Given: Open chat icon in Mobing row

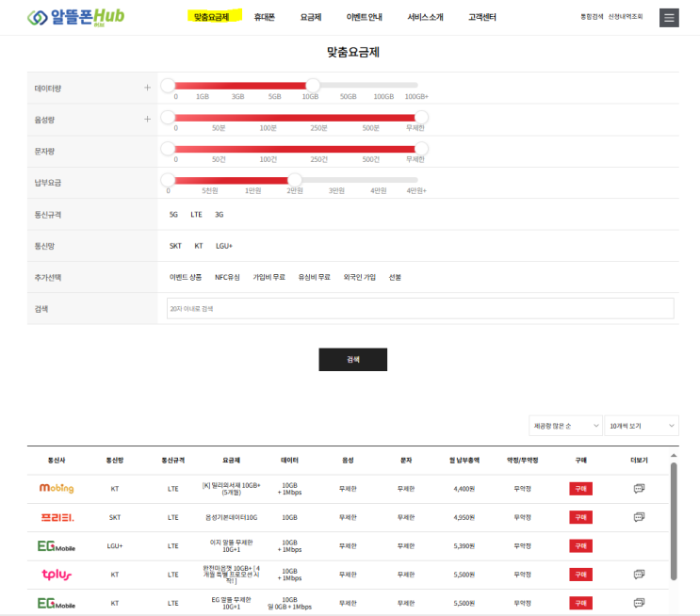Looking at the screenshot, I should click(x=639, y=488).
